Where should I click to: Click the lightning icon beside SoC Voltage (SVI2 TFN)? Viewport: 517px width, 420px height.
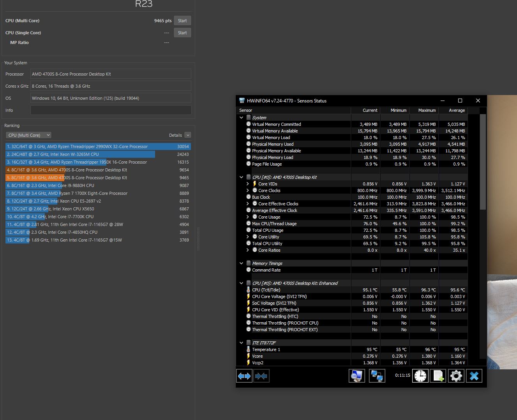pos(249,303)
